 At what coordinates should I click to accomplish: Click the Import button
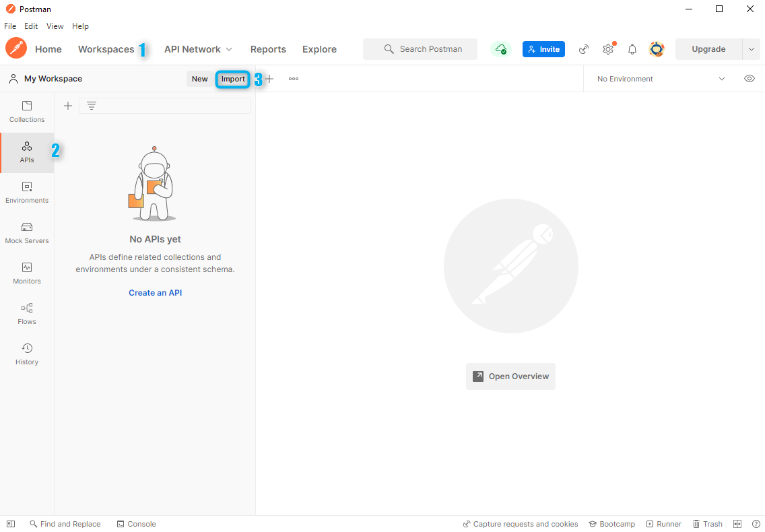click(x=233, y=79)
